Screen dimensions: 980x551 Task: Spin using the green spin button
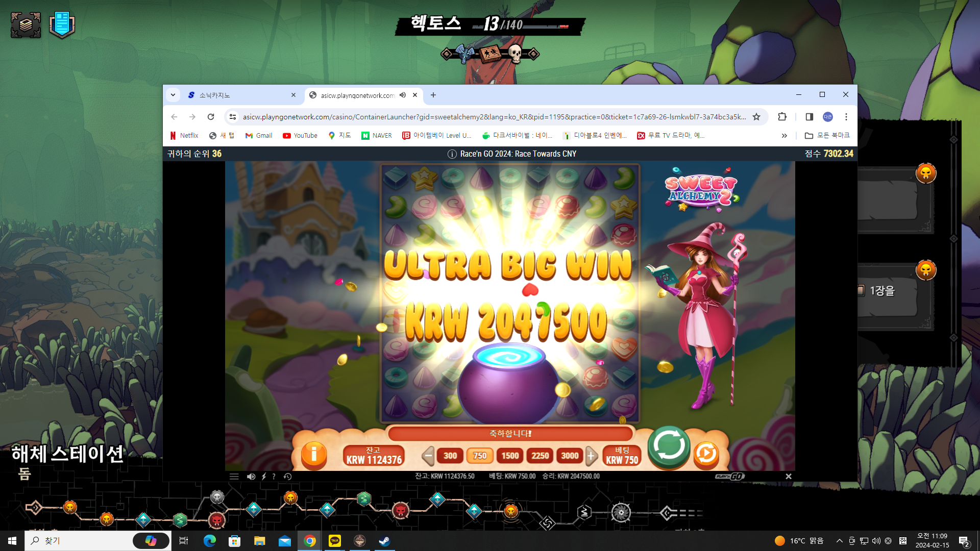point(669,447)
